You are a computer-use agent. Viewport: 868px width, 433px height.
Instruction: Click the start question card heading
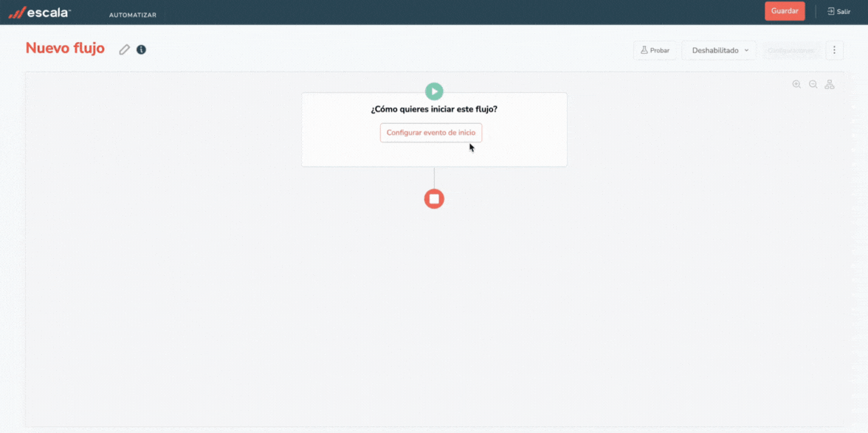click(x=434, y=109)
